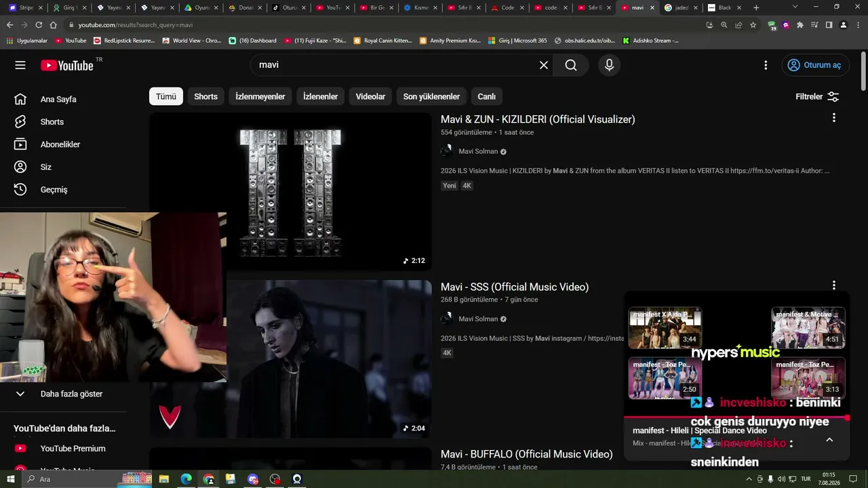Viewport: 868px width, 488px height.
Task: Open the Chrome three-dot menu
Action: click(858, 25)
